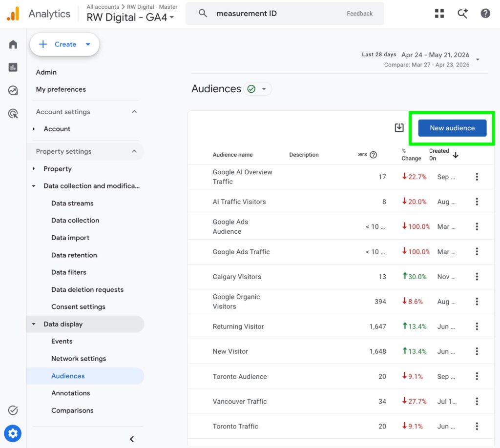Open Data retention settings
This screenshot has width=500, height=448.
74,255
